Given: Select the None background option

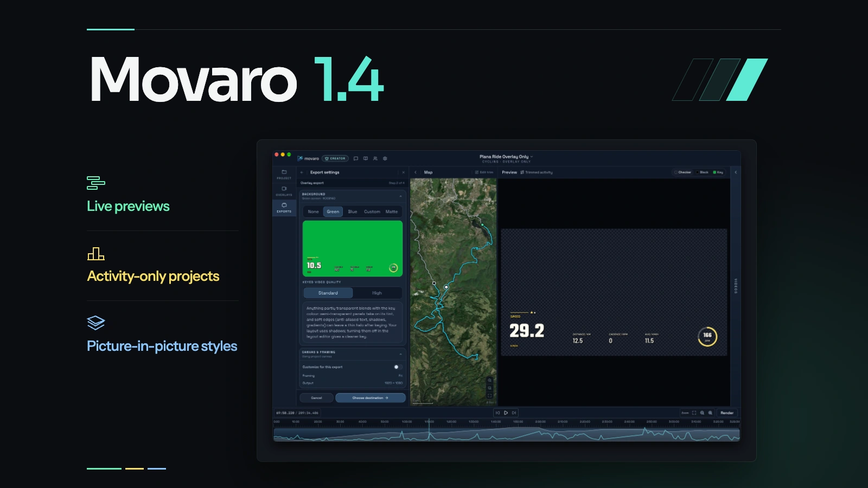Looking at the screenshot, I should (x=313, y=211).
